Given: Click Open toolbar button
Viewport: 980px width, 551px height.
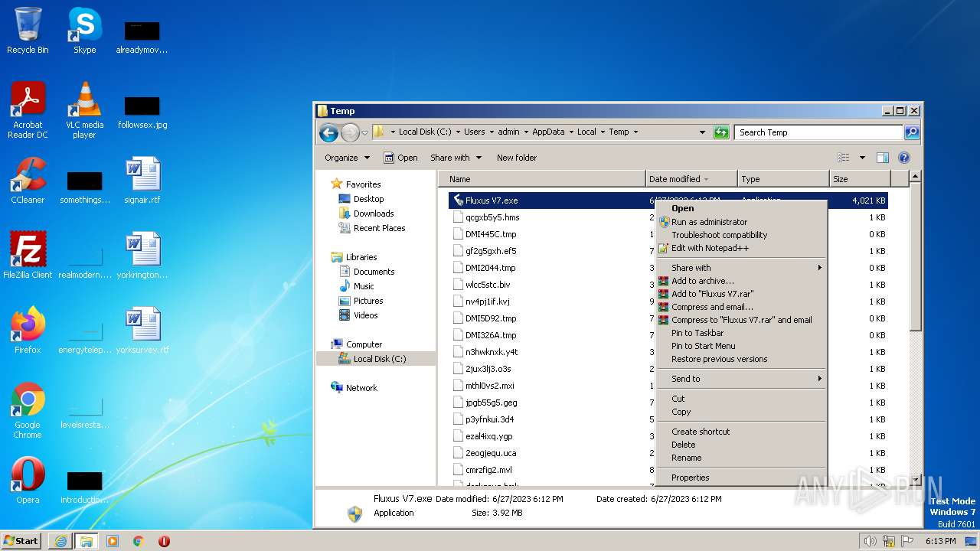Looking at the screenshot, I should coord(400,158).
